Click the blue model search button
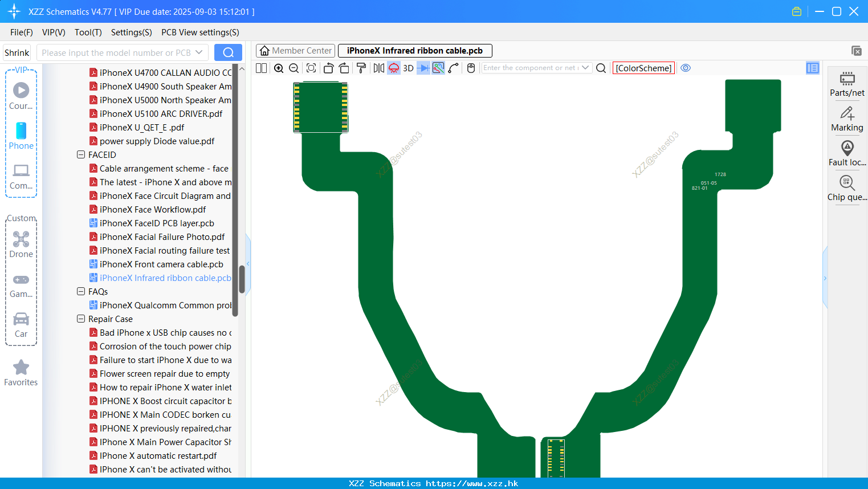Viewport: 868px width, 489px height. 228,52
